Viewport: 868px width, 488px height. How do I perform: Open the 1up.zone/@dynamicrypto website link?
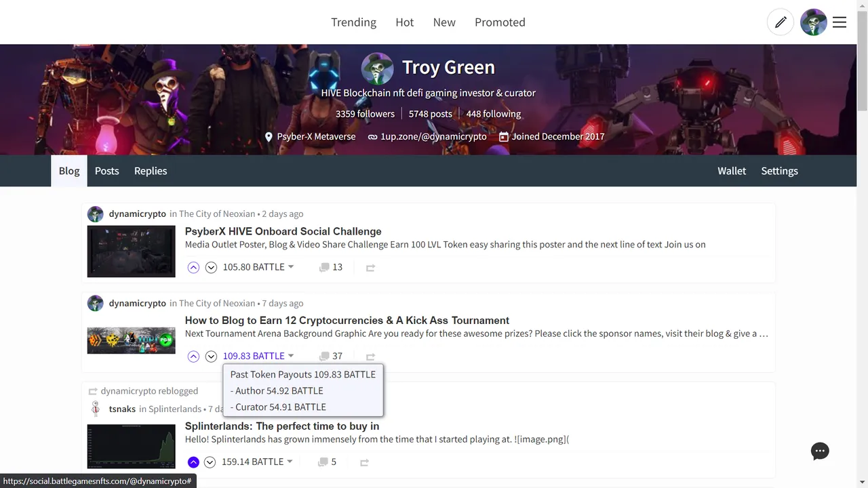[433, 136]
